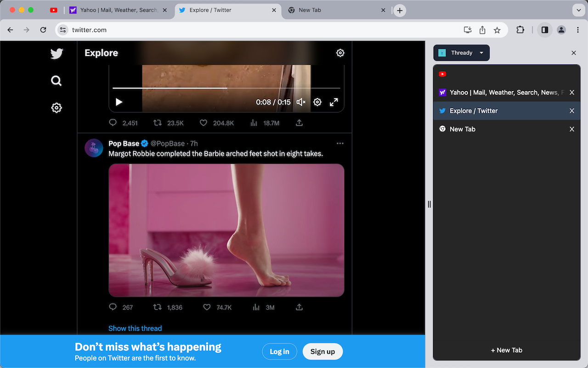Close Yahoo tab from Thready panel
This screenshot has height=368, width=588.
click(572, 92)
